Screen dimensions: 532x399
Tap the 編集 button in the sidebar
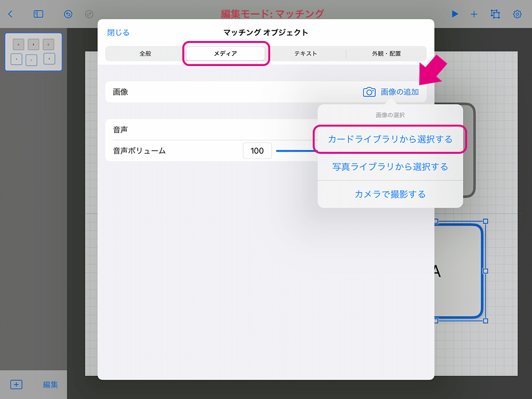(x=50, y=384)
